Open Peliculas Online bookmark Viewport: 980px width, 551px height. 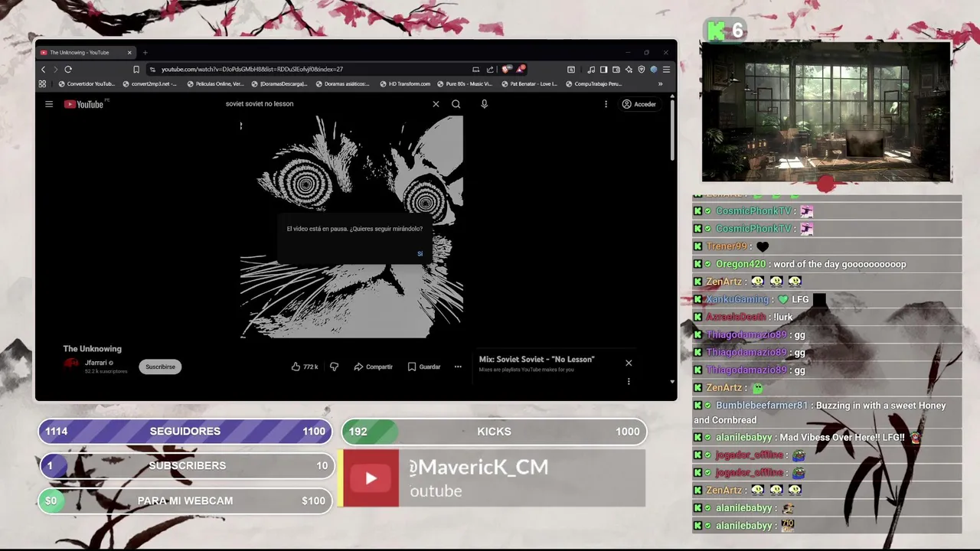tap(215, 83)
